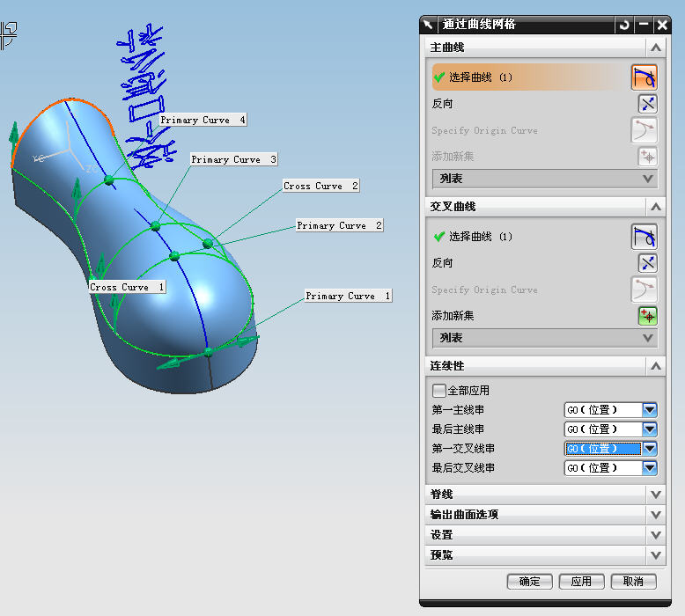This screenshot has height=616, width=685.
Task: Collapse the 主曲线 section
Action: pyautogui.click(x=655, y=48)
